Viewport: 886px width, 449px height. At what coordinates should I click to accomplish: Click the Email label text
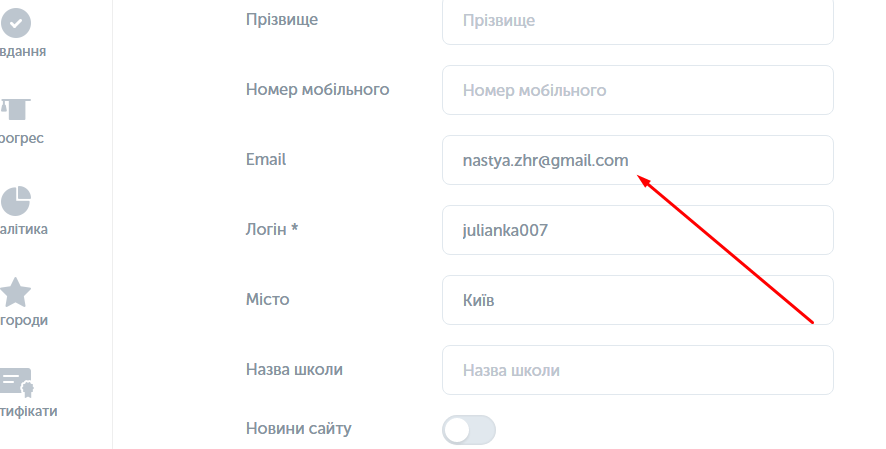pos(266,159)
